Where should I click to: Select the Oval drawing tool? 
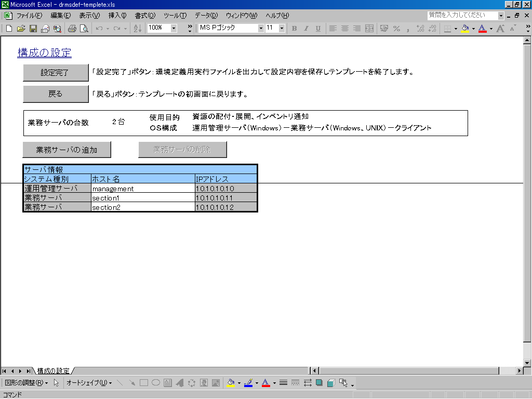[155, 383]
